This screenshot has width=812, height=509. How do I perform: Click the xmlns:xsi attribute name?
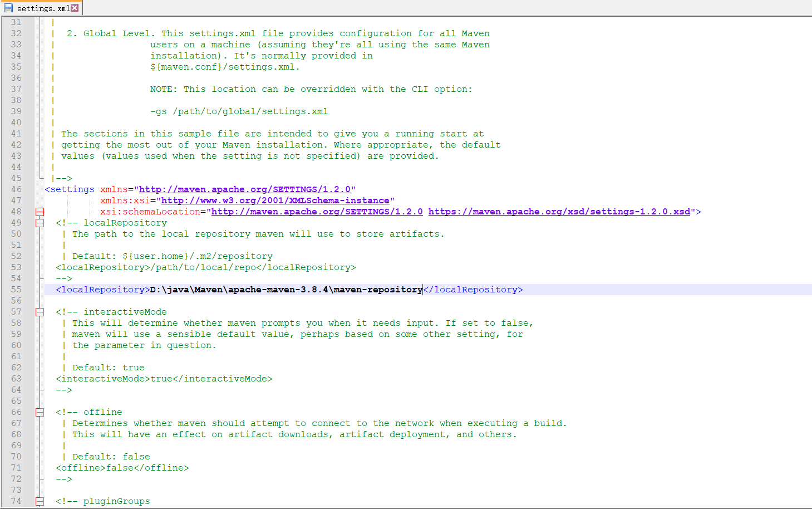pyautogui.click(x=125, y=200)
